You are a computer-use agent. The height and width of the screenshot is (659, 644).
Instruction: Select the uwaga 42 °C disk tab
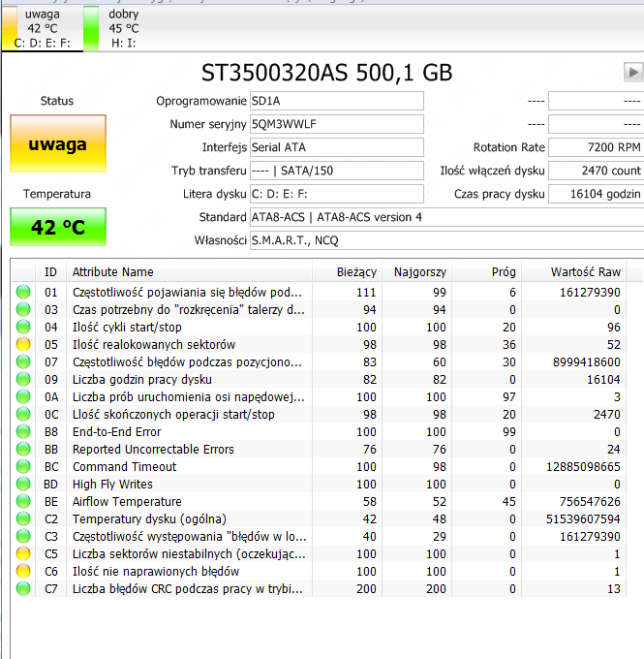[42, 28]
